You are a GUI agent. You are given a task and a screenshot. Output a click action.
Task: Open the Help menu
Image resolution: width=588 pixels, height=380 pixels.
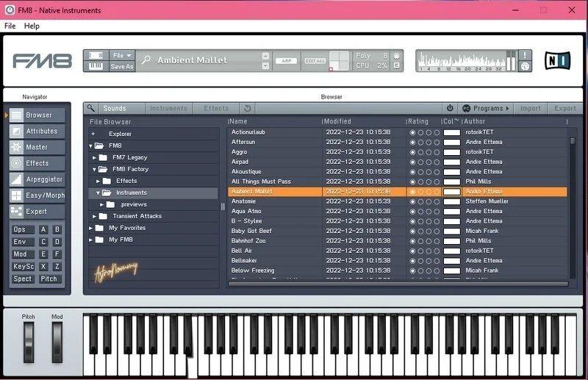32,26
